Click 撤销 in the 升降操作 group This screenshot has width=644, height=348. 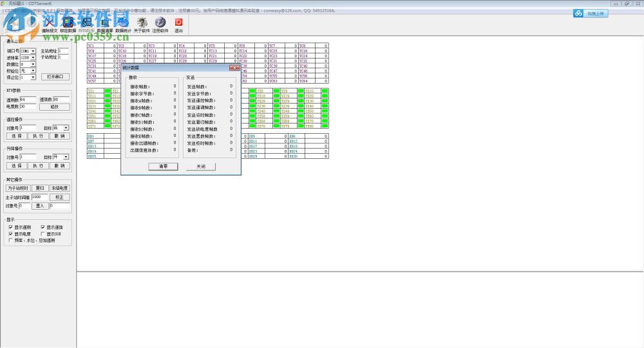[x=59, y=166]
